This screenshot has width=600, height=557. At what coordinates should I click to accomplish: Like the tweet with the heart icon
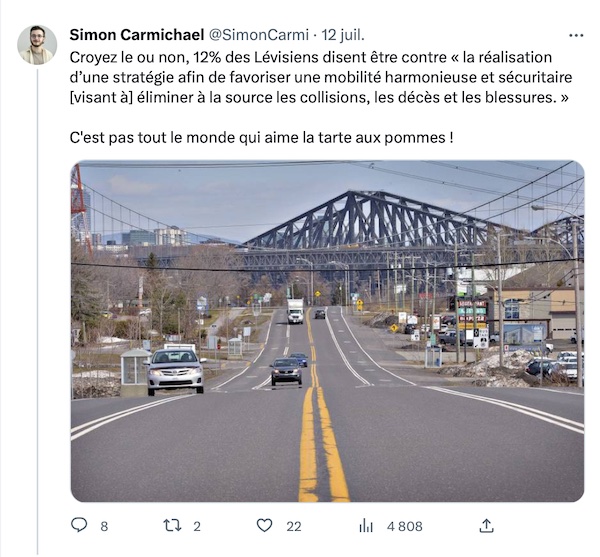(x=264, y=526)
